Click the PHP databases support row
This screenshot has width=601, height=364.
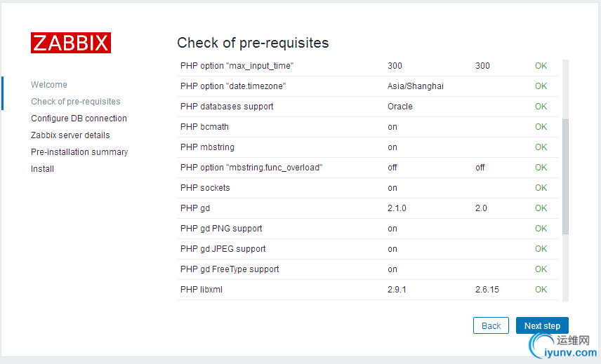[x=368, y=107]
